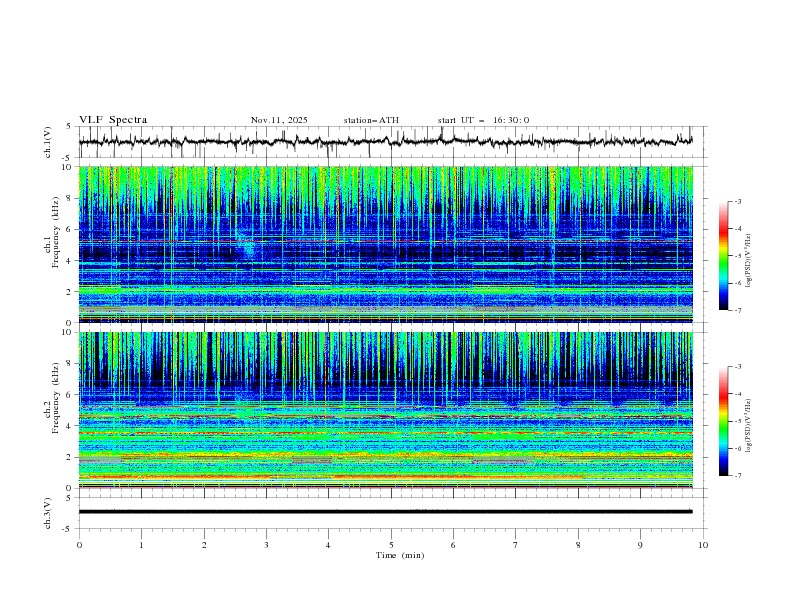Click the ch.2 spectrogram color scale bar
This screenshot has height=612, width=792.
pyautogui.click(x=723, y=421)
